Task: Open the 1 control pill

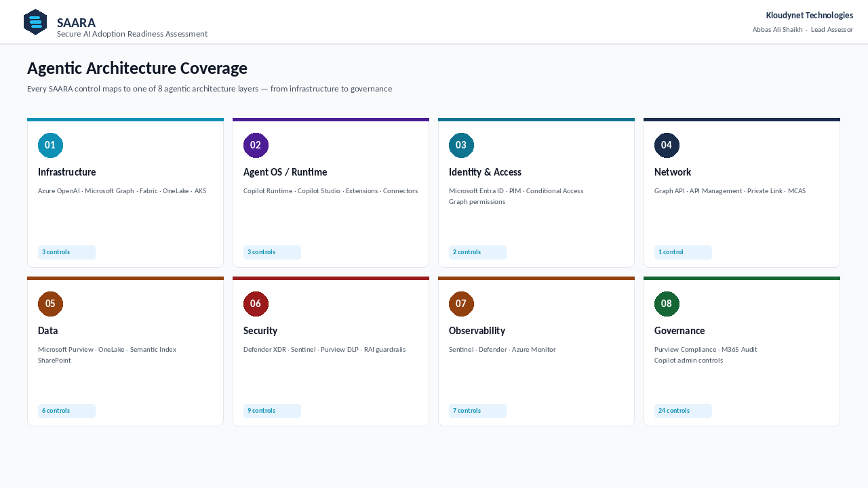Action: [683, 252]
